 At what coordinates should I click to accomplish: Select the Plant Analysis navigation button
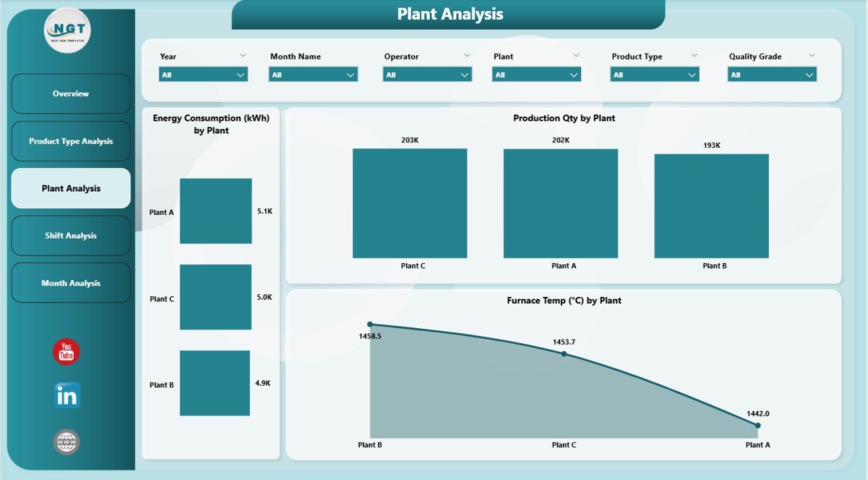(x=71, y=188)
